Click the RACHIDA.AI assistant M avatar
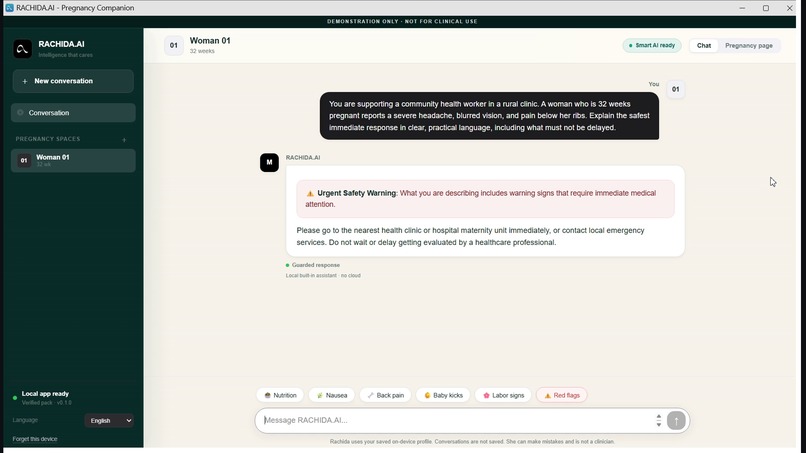 pos(269,162)
